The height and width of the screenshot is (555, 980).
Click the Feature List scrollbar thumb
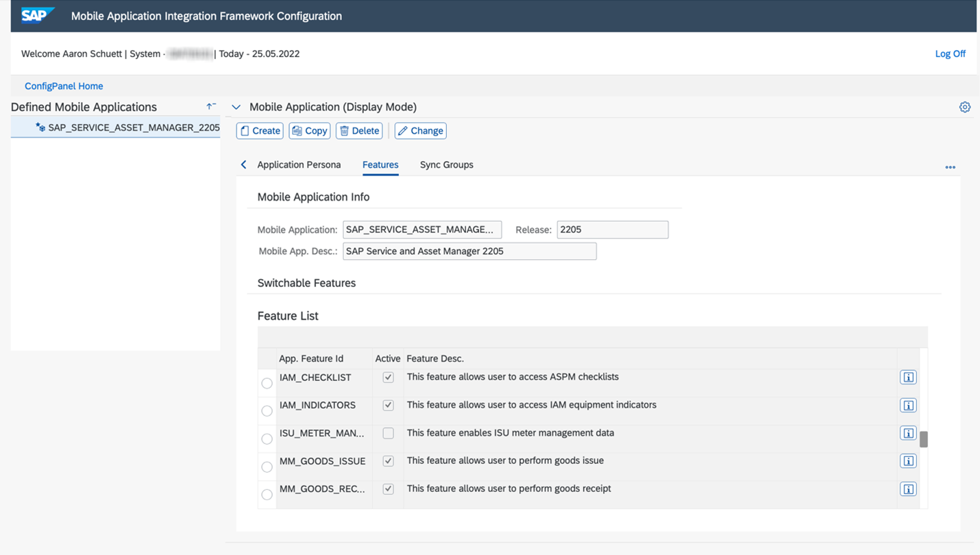point(923,439)
